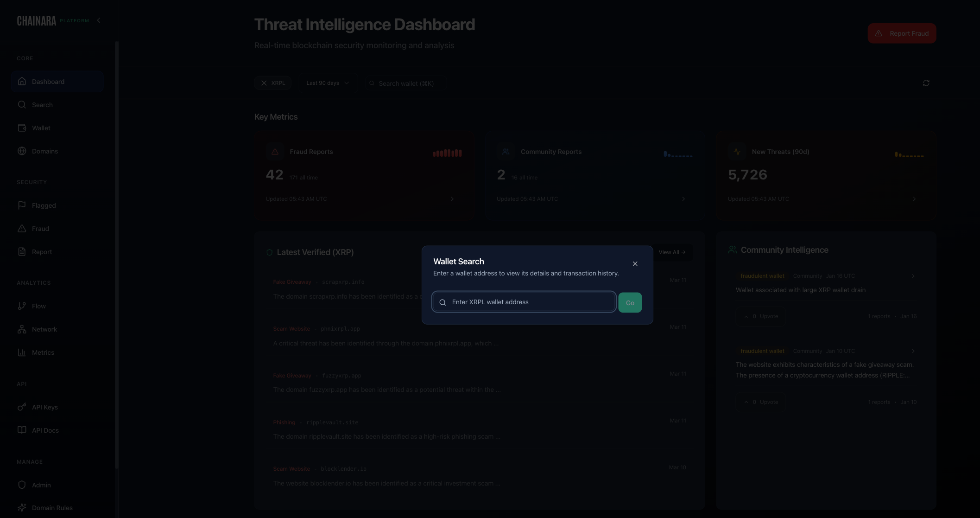Open the Last 90 days dropdown
This screenshot has width=980, height=518.
tap(328, 83)
